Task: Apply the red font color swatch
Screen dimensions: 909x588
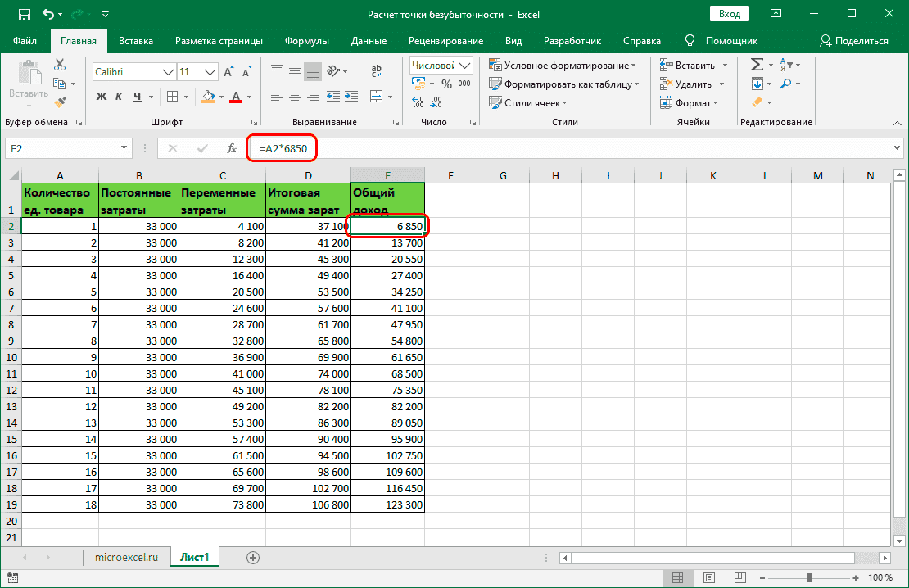Action: pos(236,97)
